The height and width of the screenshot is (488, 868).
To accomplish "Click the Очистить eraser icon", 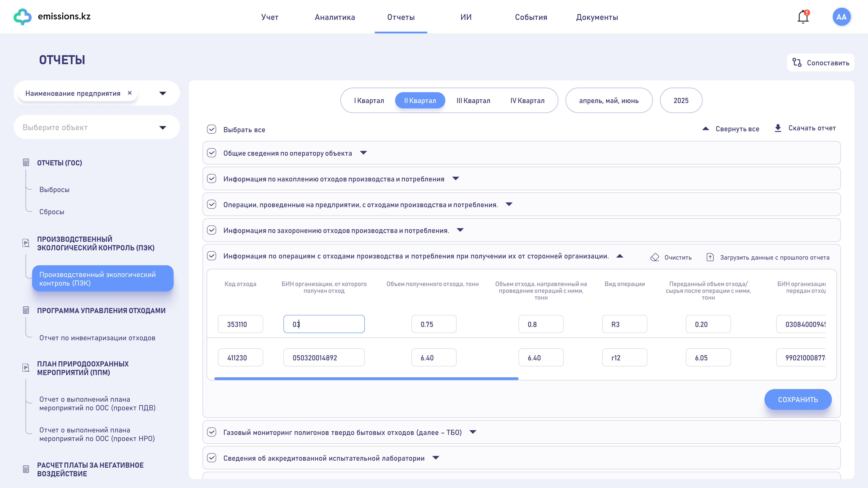I will coord(655,257).
